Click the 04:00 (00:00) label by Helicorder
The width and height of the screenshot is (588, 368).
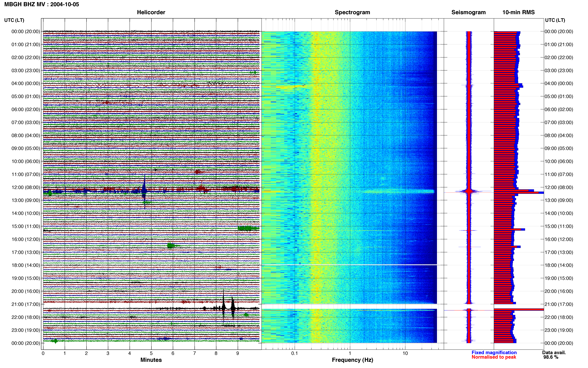coord(26,83)
